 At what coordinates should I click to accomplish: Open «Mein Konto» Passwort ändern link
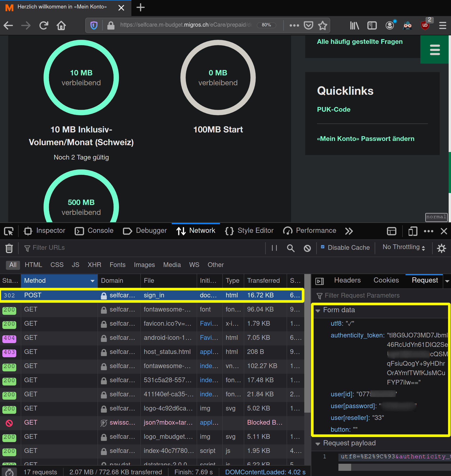366,139
